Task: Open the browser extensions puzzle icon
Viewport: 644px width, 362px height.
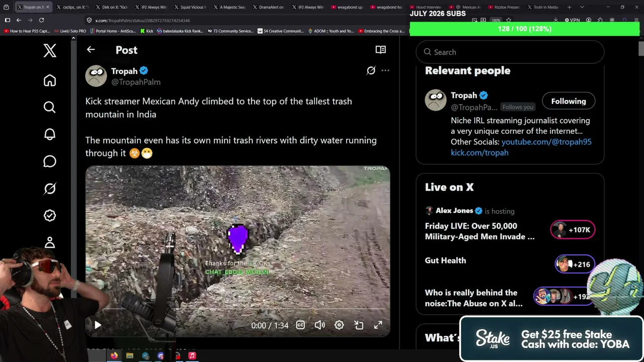Action: (x=600, y=20)
